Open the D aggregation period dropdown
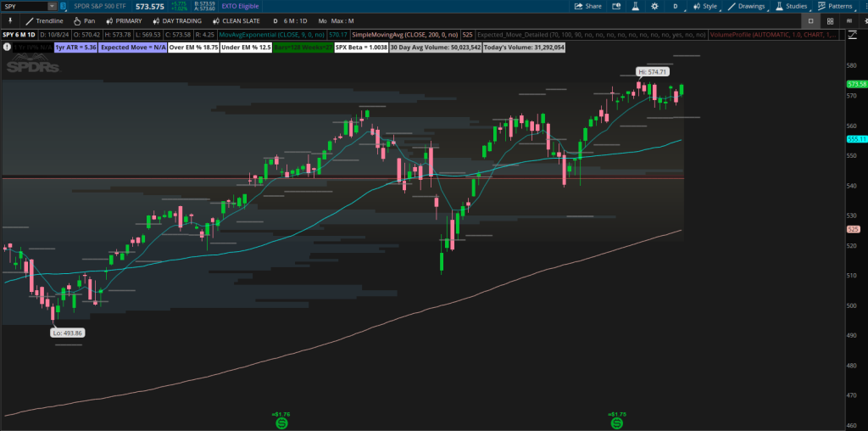868x431 pixels. 676,6
